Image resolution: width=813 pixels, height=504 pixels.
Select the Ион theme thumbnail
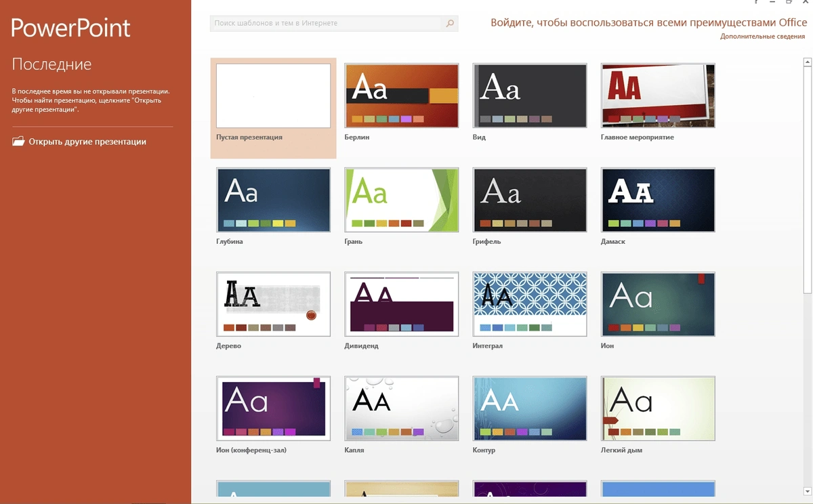pyautogui.click(x=658, y=304)
